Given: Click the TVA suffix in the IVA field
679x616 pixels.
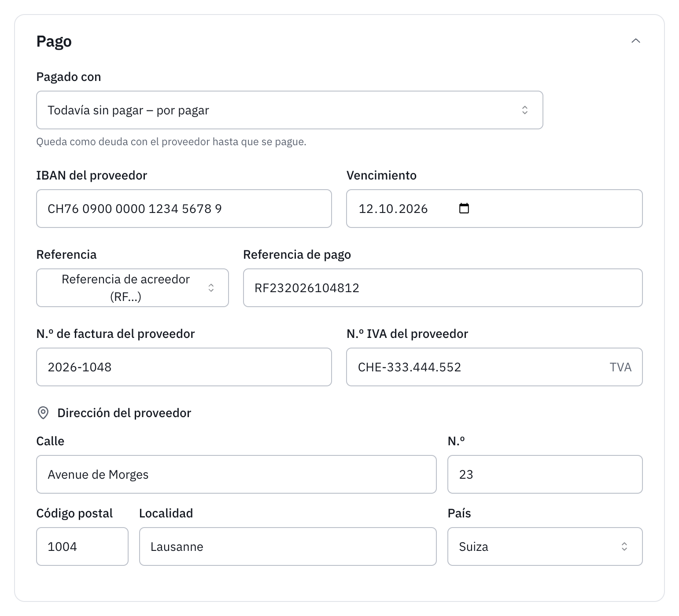Looking at the screenshot, I should click(x=620, y=367).
